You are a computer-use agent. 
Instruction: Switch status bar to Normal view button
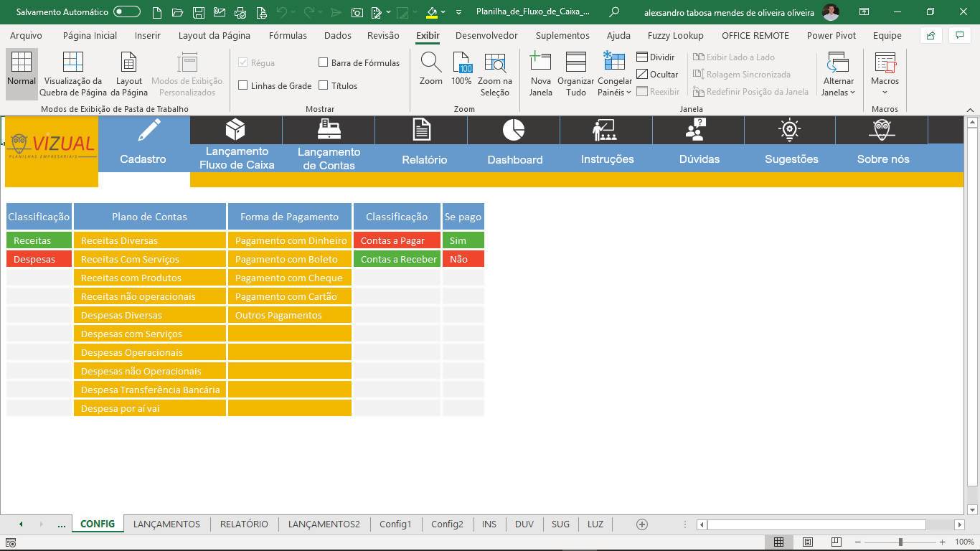[x=778, y=542]
